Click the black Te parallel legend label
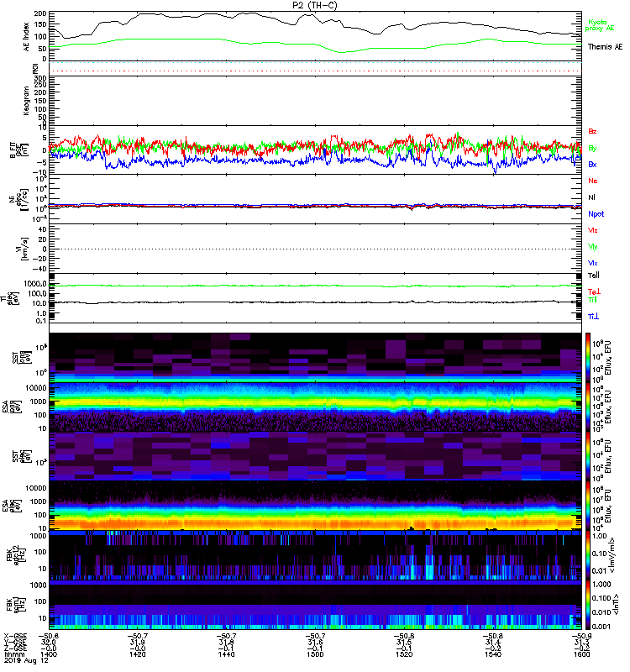630x672 pixels. coord(594,276)
